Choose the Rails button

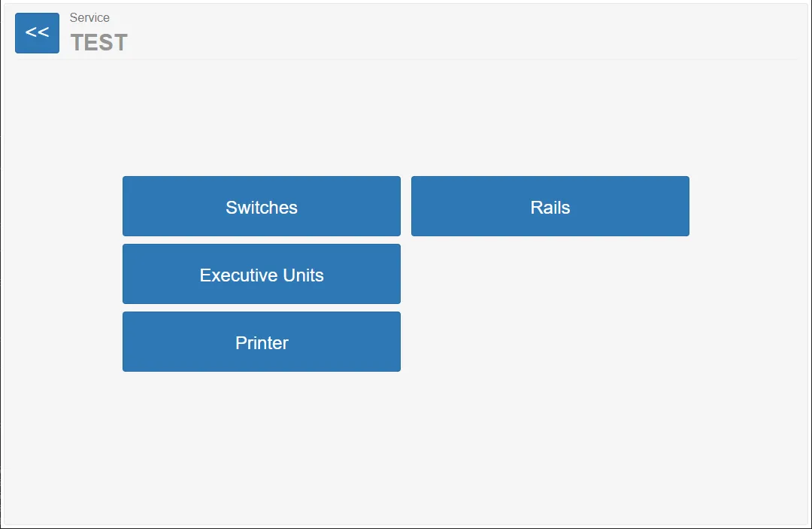pyautogui.click(x=550, y=206)
